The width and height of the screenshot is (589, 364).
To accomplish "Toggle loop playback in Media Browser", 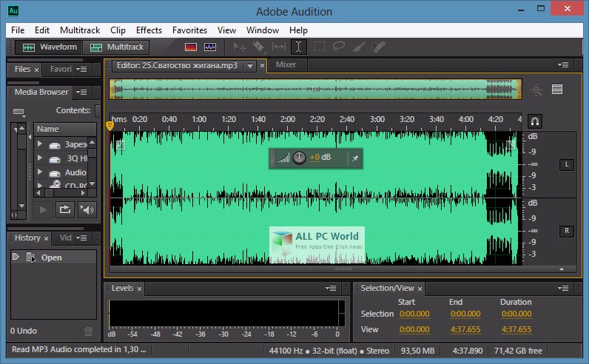I will click(65, 209).
